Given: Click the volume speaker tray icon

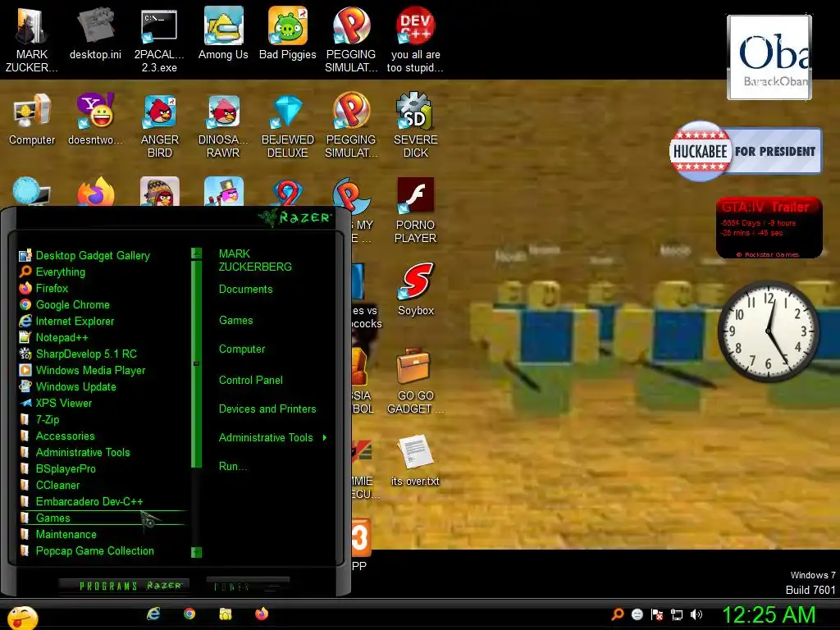Looking at the screenshot, I should pos(696,614).
